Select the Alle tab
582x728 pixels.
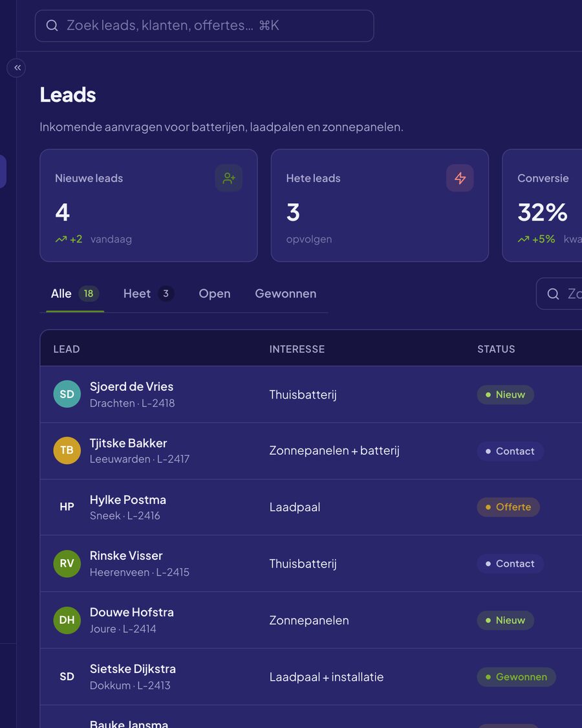click(75, 293)
